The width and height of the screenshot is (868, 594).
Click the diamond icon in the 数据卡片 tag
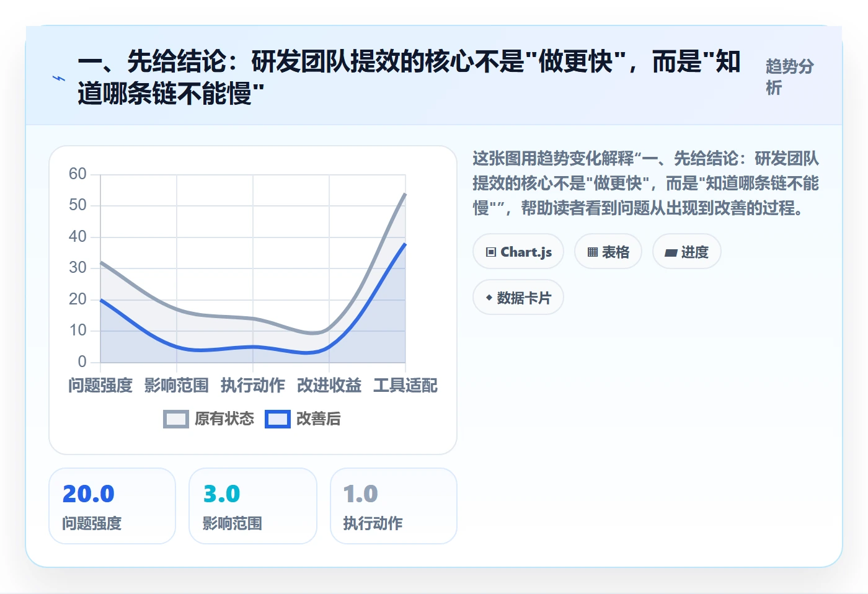489,298
